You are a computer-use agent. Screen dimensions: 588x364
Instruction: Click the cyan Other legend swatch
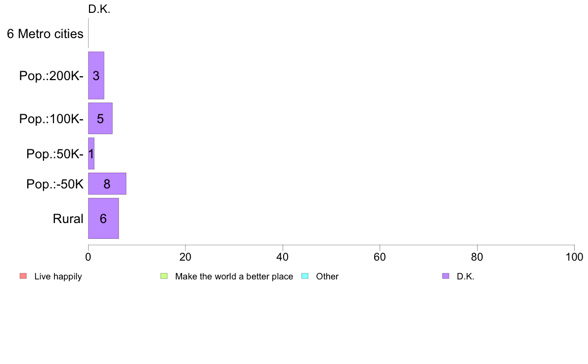[305, 276]
